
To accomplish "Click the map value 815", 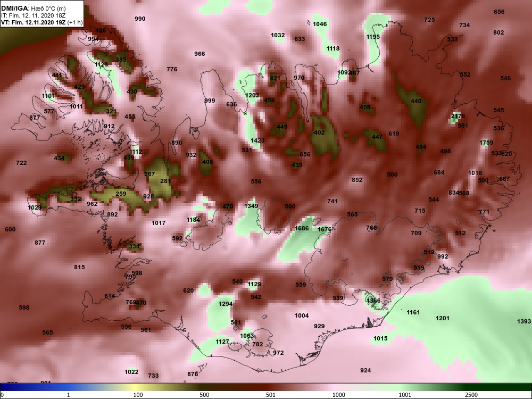I will coord(79,267).
